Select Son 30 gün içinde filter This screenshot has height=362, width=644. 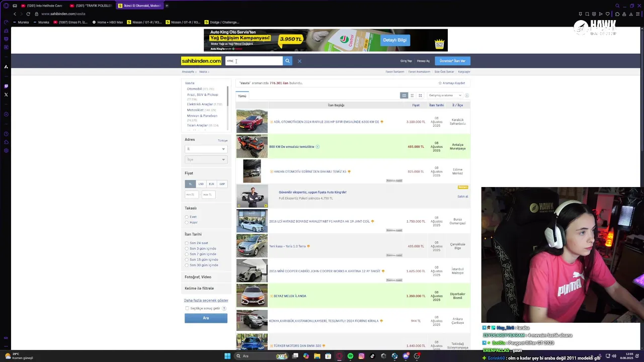[187, 265]
